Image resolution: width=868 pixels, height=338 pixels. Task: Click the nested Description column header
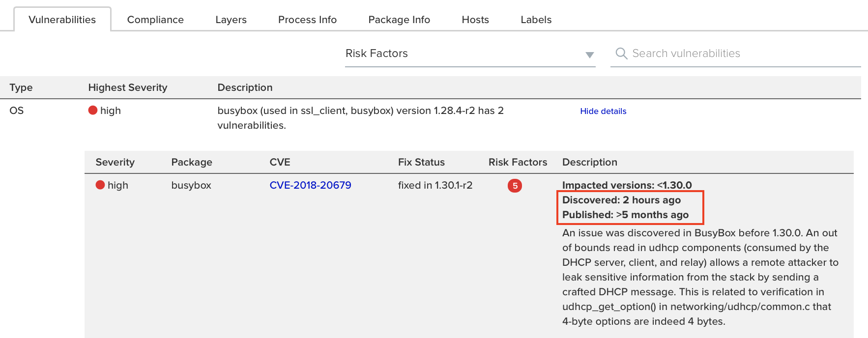[x=590, y=162]
